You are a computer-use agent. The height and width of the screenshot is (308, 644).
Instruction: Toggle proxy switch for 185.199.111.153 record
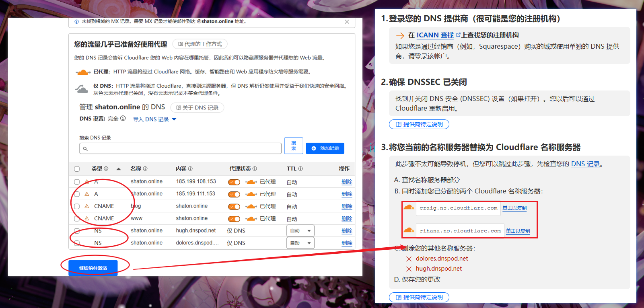coord(234,195)
